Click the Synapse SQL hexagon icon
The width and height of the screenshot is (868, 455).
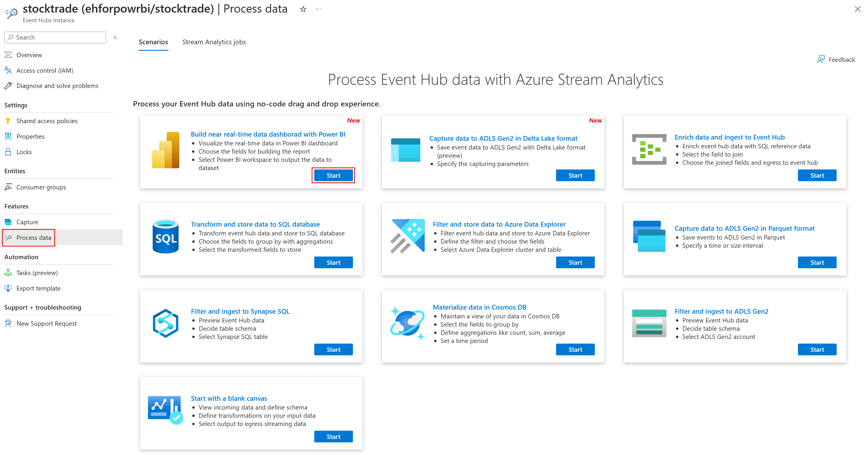coord(165,323)
